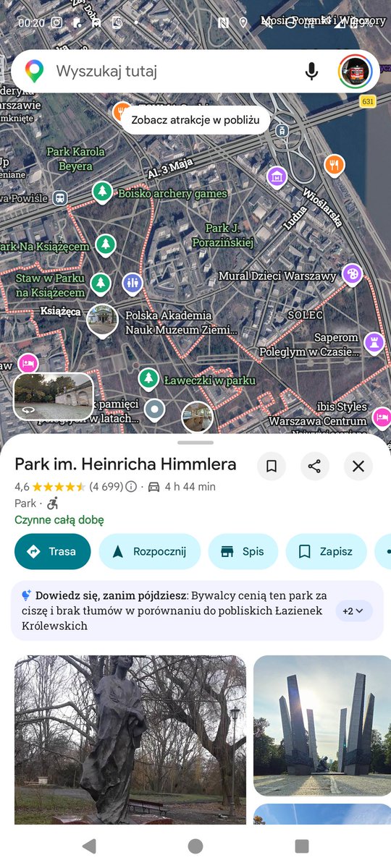Tap the 'Park Karola Beyera' map label
Screen dimensions: 391x868
(x=75, y=159)
